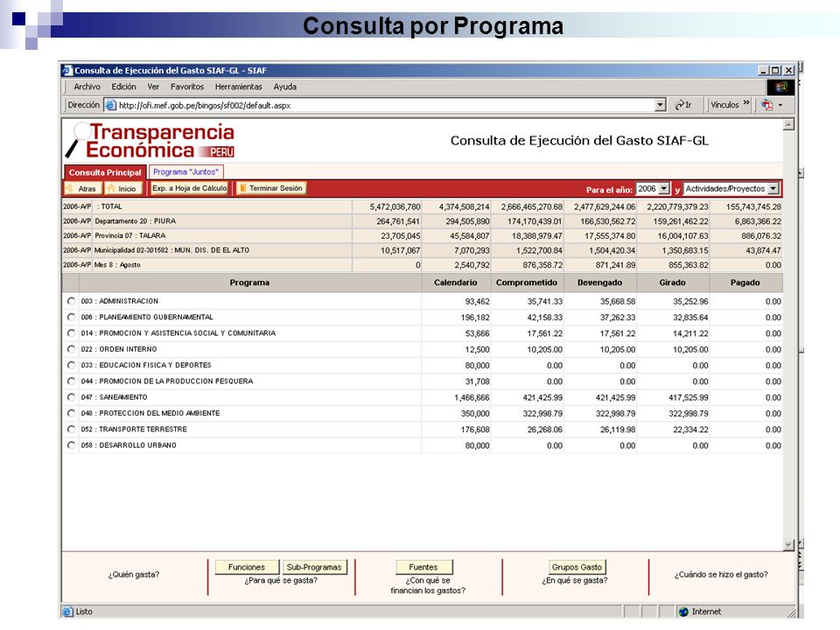Open the Actividades/Proyectos dropdown
Image resolution: width=840 pixels, height=630 pixels.
coord(773,189)
